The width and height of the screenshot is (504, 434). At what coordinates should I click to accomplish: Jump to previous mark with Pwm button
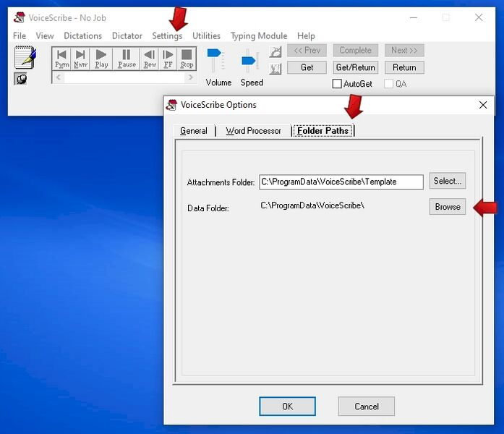pyautogui.click(x=61, y=59)
